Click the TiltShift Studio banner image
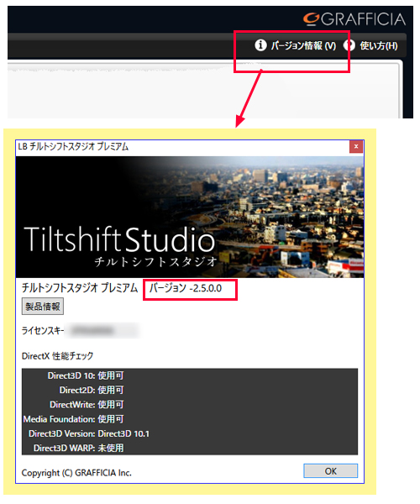The width and height of the screenshot is (420, 504). (x=190, y=217)
